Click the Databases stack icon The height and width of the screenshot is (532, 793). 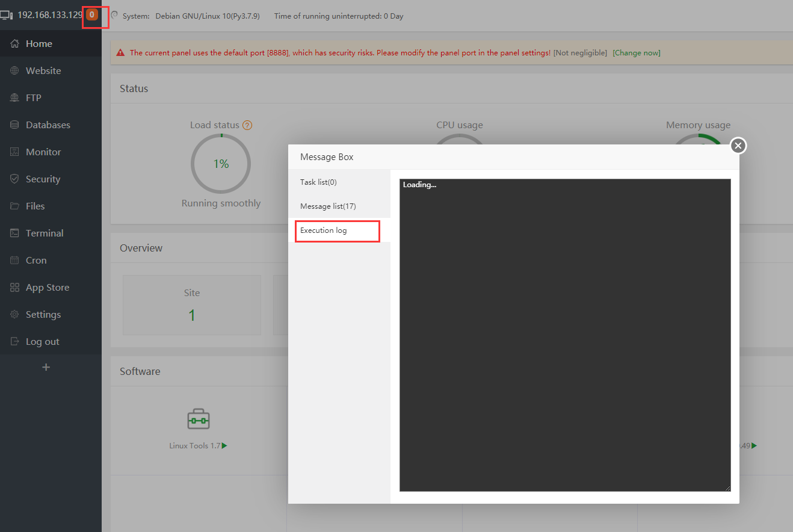(x=15, y=125)
